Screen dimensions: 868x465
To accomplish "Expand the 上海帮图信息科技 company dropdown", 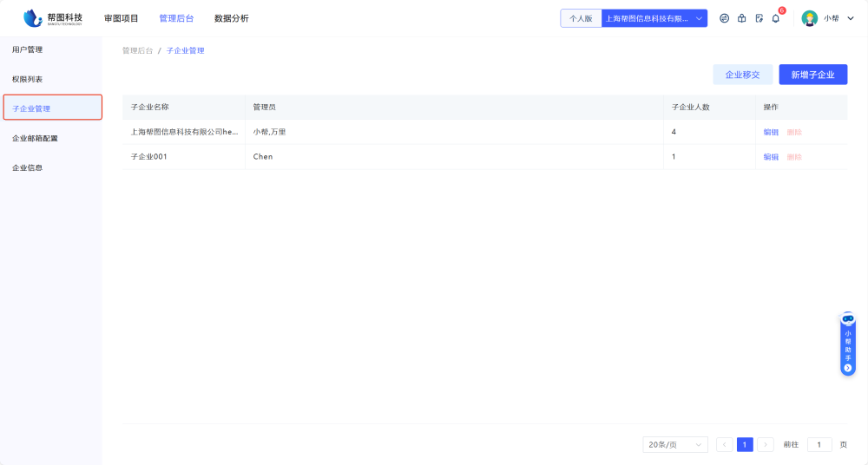I will click(654, 18).
